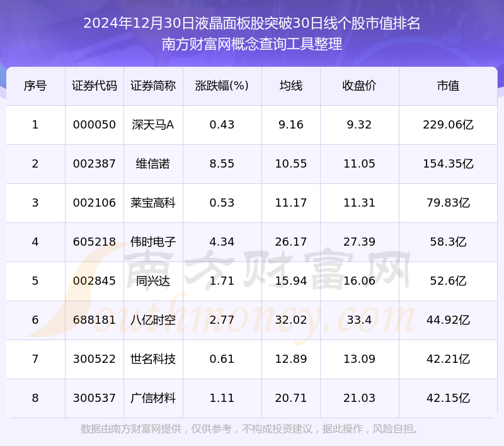
Task: Click moving average 12.89
Action: (x=291, y=359)
